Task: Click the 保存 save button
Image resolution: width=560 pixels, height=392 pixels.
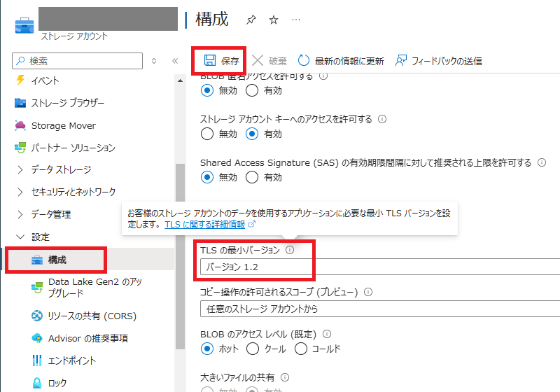Action: [x=221, y=61]
